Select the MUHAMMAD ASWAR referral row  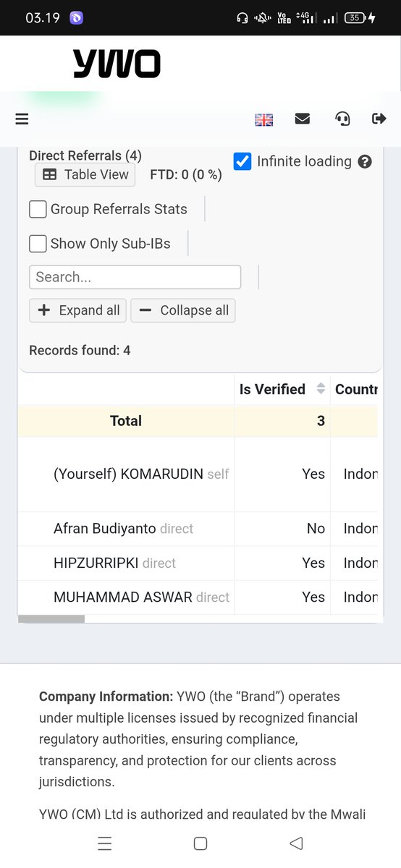coord(198,597)
